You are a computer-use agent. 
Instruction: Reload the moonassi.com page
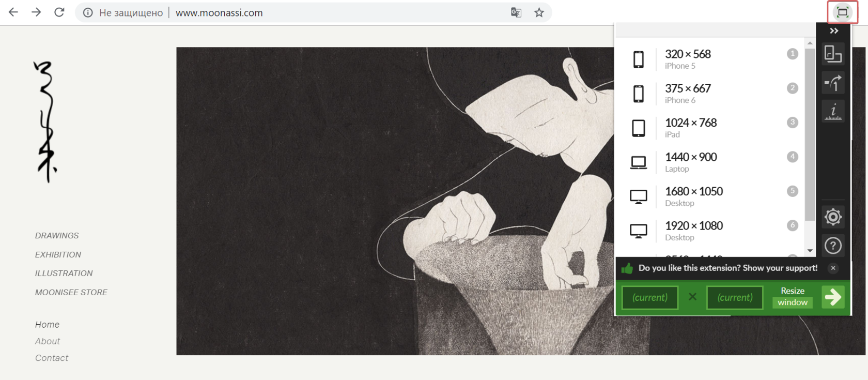coord(59,12)
